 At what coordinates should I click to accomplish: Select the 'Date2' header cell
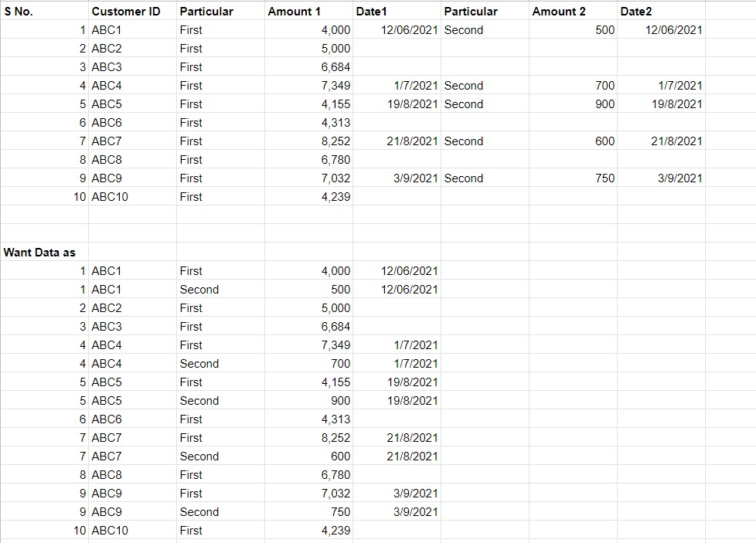(x=661, y=11)
